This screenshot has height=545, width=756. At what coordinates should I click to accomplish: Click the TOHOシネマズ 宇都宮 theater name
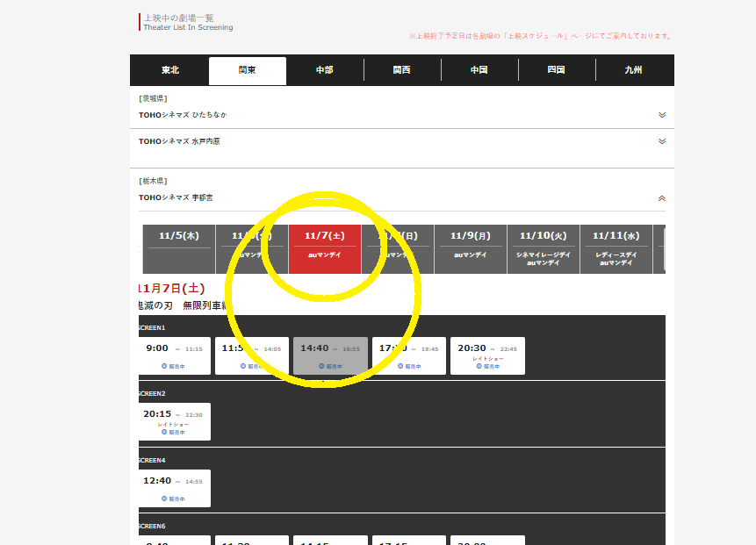(176, 197)
